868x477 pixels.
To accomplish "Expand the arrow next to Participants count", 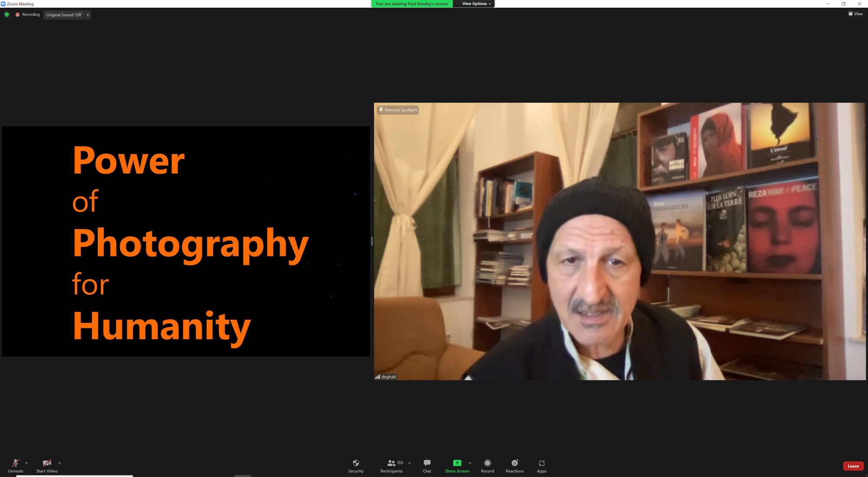I will point(409,463).
